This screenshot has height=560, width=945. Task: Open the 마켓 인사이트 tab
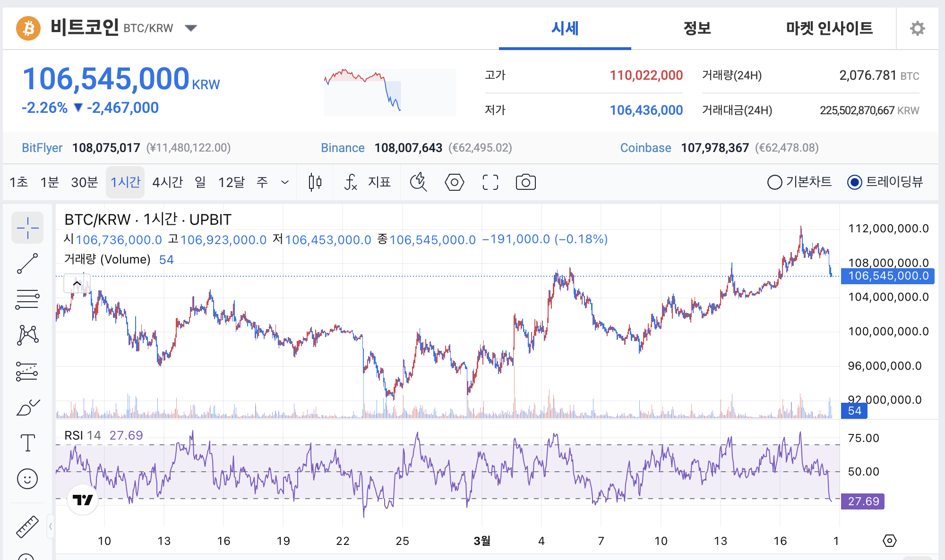(829, 28)
